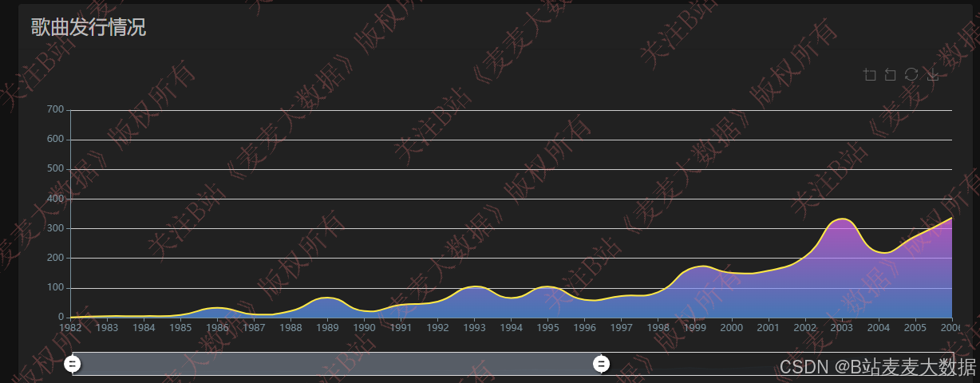Viewport: 980px width, 383px height.
Task: Grab the right data zoom slider handle
Action: click(x=602, y=364)
